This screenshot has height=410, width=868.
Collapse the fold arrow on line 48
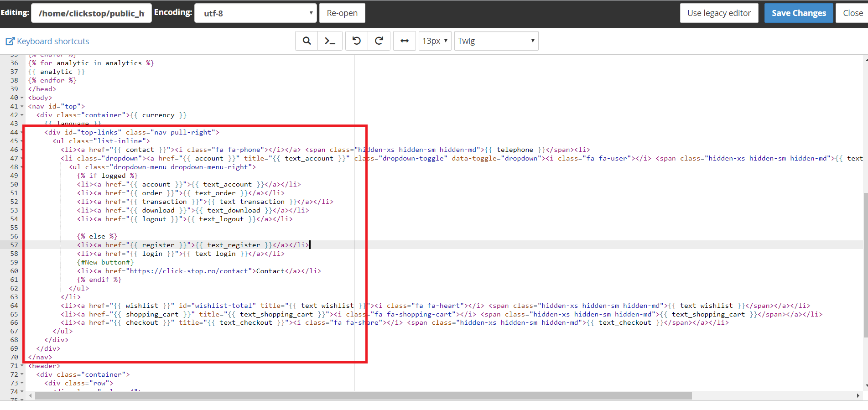(22, 167)
